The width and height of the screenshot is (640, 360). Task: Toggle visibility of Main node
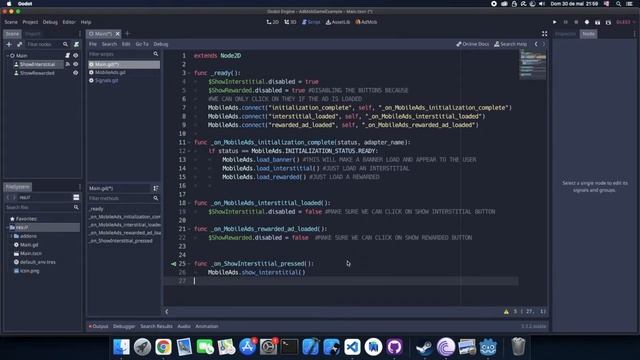pyautogui.click(x=76, y=56)
